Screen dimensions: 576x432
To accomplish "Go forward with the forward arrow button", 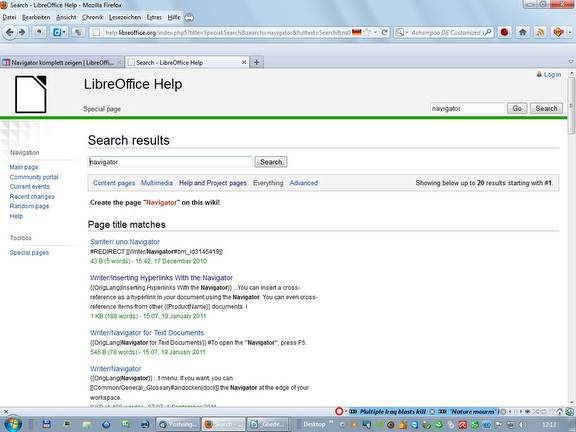I will pyautogui.click(x=22, y=32).
